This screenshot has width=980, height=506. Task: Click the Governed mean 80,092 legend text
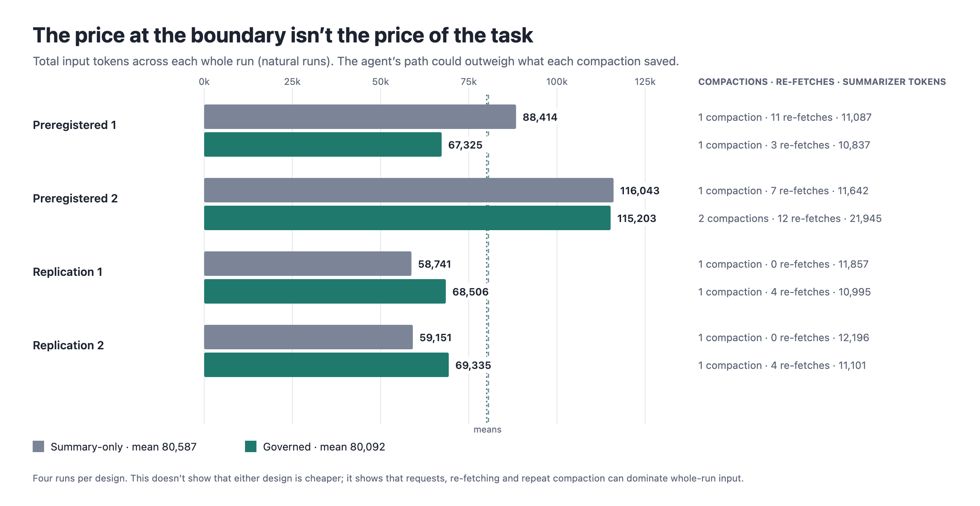324,447
